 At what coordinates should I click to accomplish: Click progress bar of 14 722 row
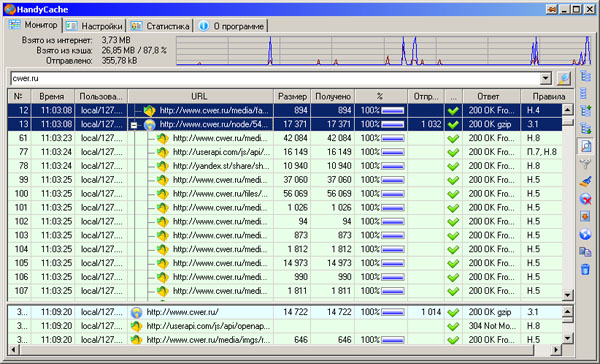(392, 312)
